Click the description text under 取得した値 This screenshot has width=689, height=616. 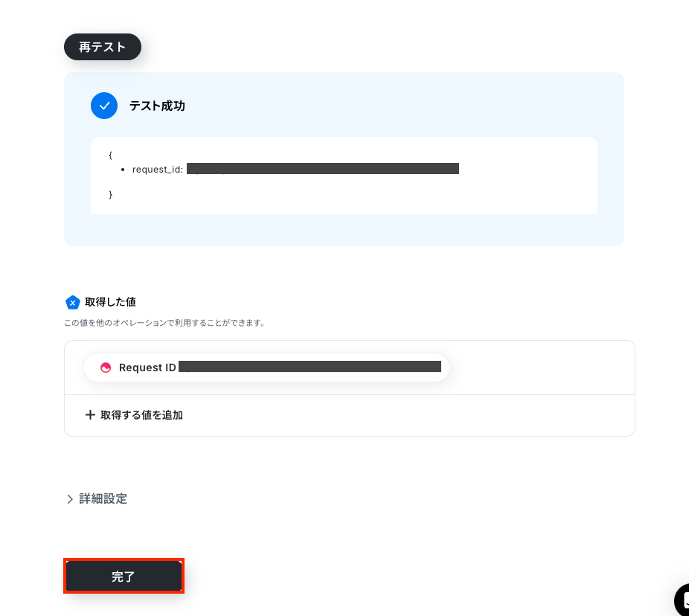click(x=164, y=322)
